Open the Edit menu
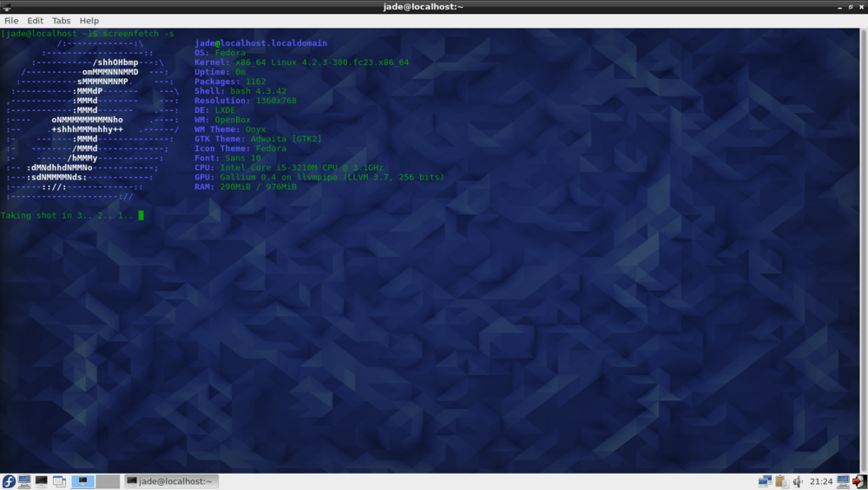Viewport: 868px width, 490px height. point(35,21)
